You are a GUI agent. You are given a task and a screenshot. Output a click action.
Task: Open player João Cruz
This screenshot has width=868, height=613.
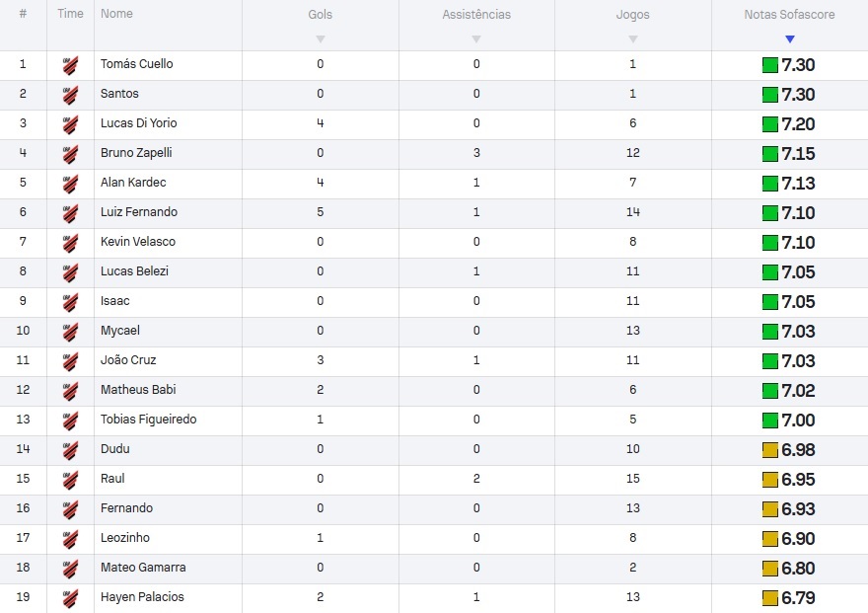[x=128, y=360]
